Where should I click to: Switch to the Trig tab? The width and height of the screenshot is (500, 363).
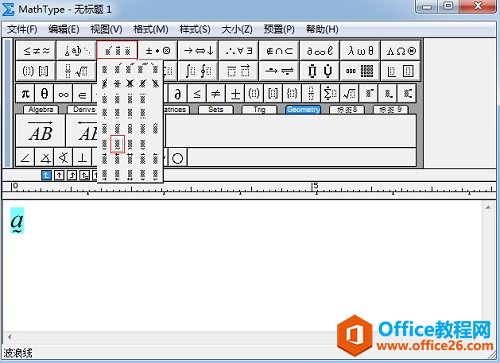pos(259,109)
